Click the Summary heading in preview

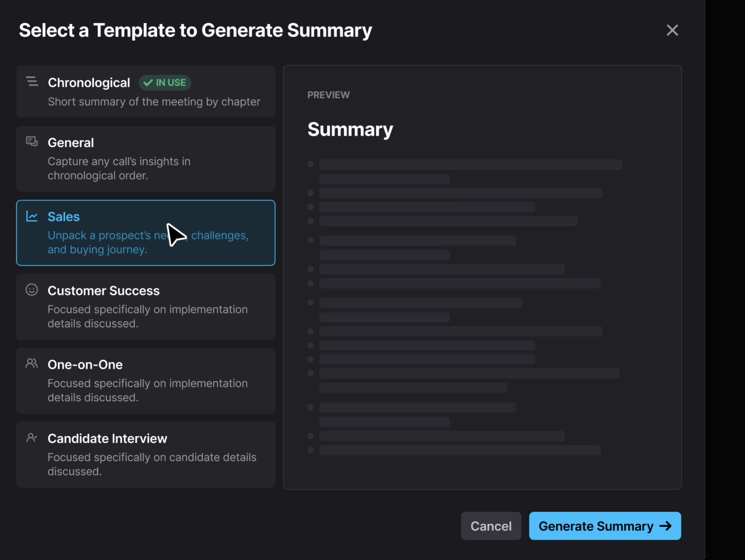[350, 129]
